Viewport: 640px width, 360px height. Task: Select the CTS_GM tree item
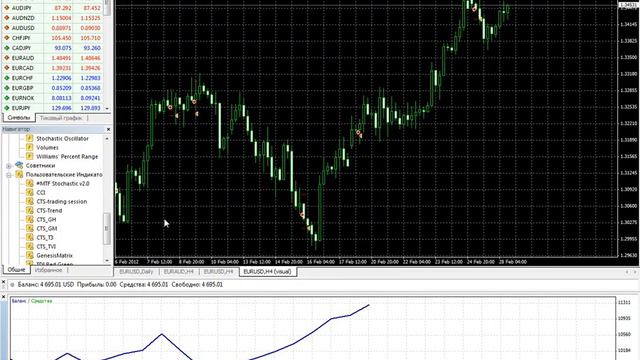pyautogui.click(x=47, y=229)
